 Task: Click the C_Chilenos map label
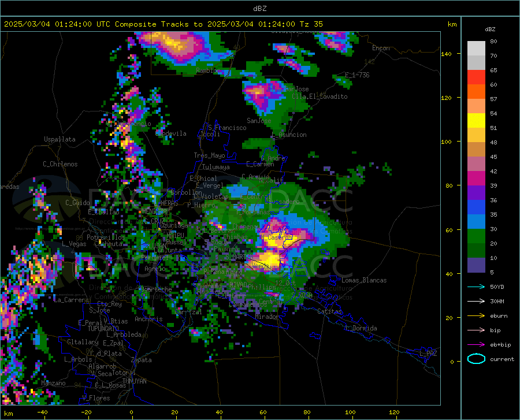pyautogui.click(x=60, y=164)
